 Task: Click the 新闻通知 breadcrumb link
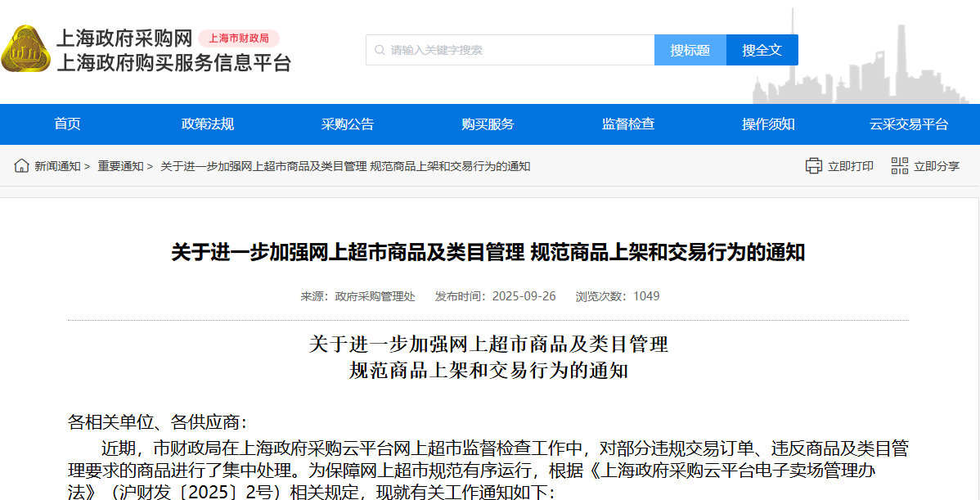click(x=57, y=166)
